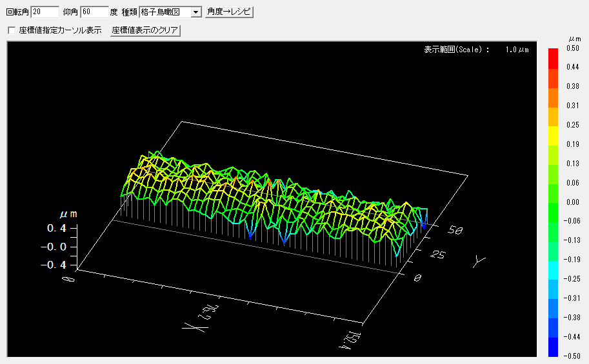Image resolution: width=589 pixels, height=364 pixels.
Task: Click the arrow of the 種類 combo box
Action: pyautogui.click(x=195, y=12)
